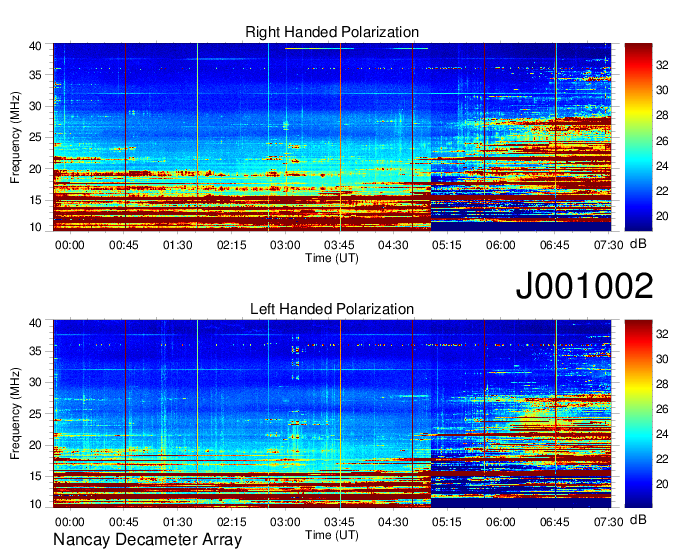Click the 32 dB colorbar label of the right-handed plot

[662, 65]
